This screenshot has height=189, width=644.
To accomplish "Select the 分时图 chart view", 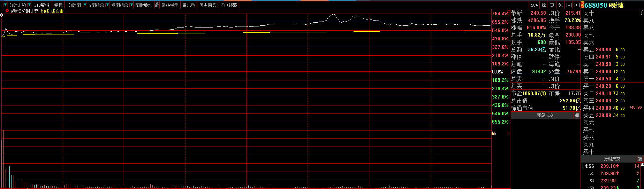I will coord(74,5).
